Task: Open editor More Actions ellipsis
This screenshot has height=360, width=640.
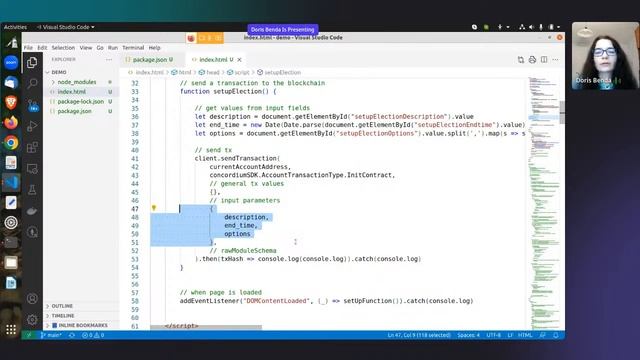Action: [555, 60]
